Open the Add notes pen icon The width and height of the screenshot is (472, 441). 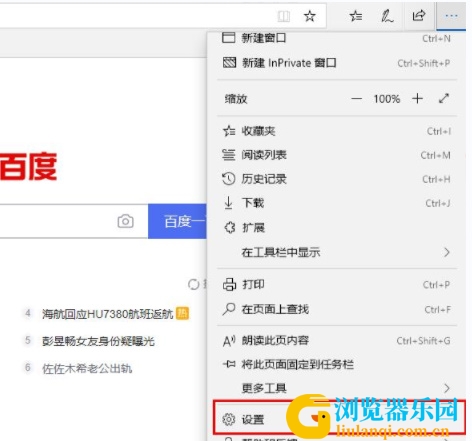[387, 16]
